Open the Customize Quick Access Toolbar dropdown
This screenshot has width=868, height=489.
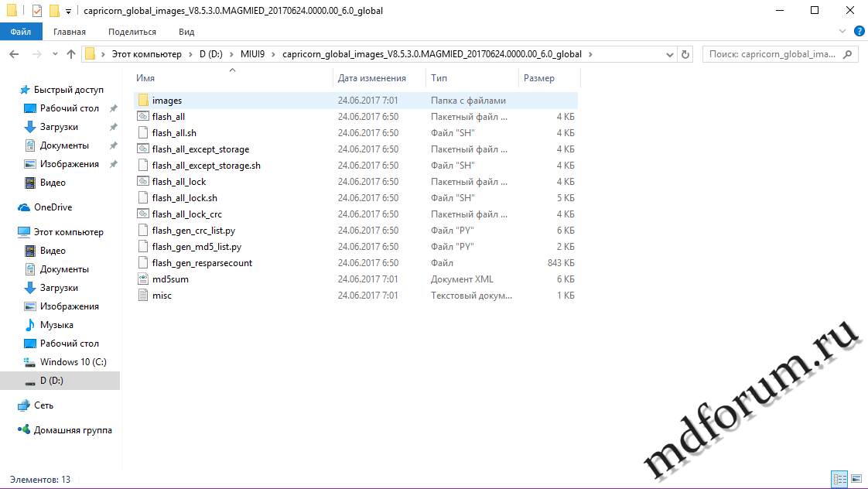point(68,12)
